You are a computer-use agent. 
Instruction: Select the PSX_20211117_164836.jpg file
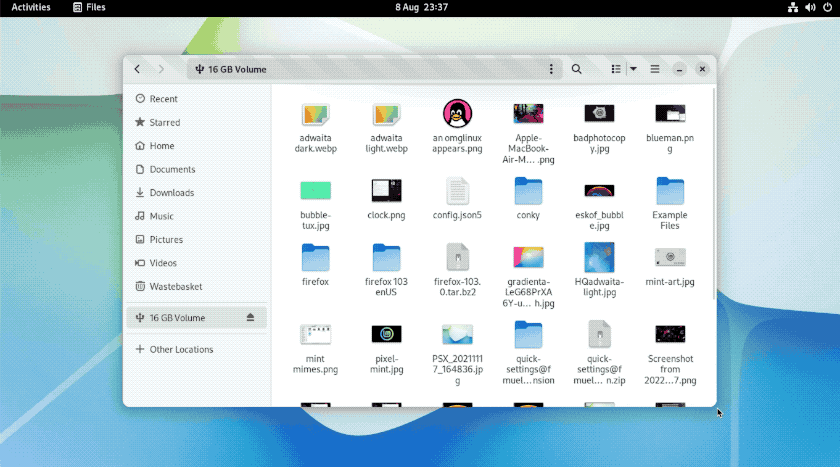click(458, 354)
